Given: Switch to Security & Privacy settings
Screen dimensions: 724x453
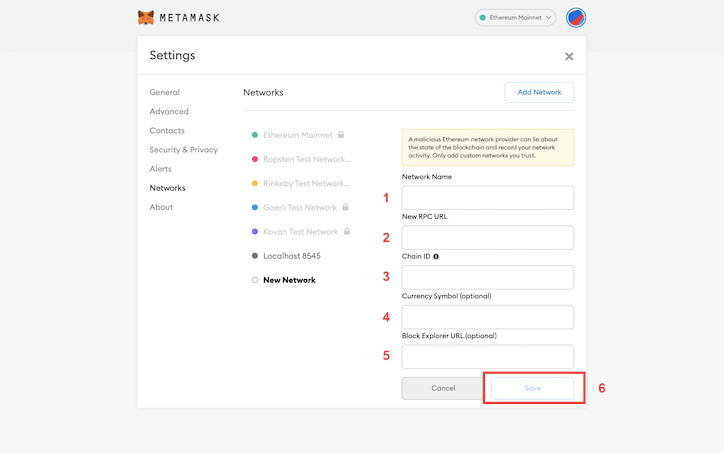Looking at the screenshot, I should point(183,150).
